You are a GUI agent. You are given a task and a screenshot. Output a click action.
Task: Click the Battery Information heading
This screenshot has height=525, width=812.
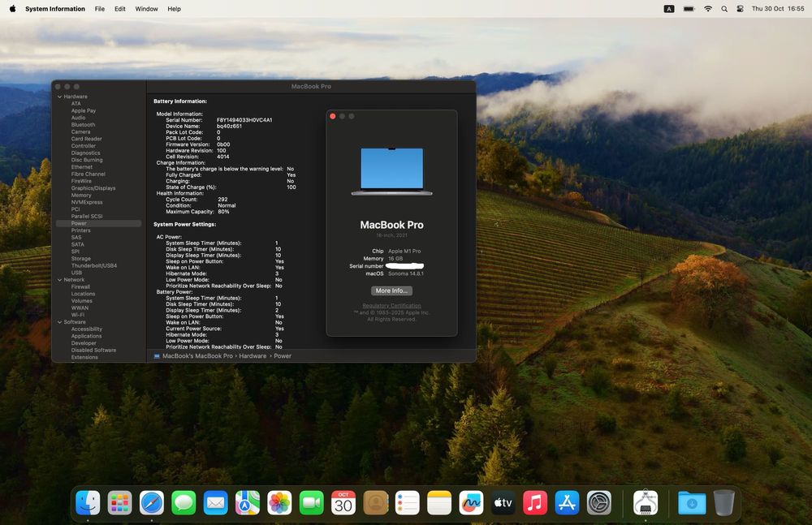click(180, 101)
